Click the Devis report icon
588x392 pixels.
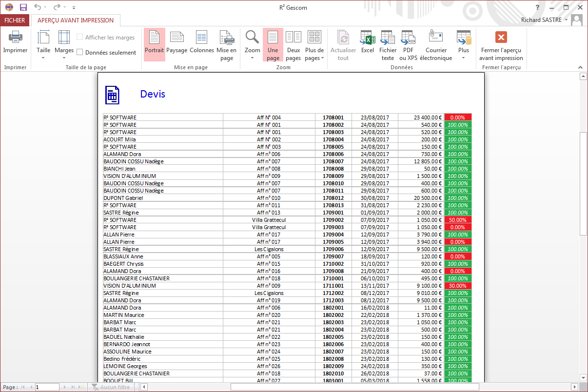[112, 95]
